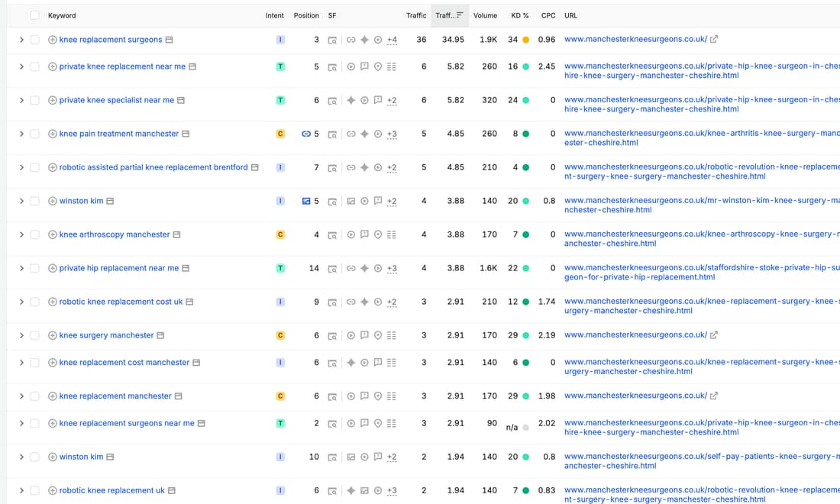The width and height of the screenshot is (840, 504).
Task: Click the Commercial intent badge for 'knee pain treatment manchester'
Action: point(280,134)
